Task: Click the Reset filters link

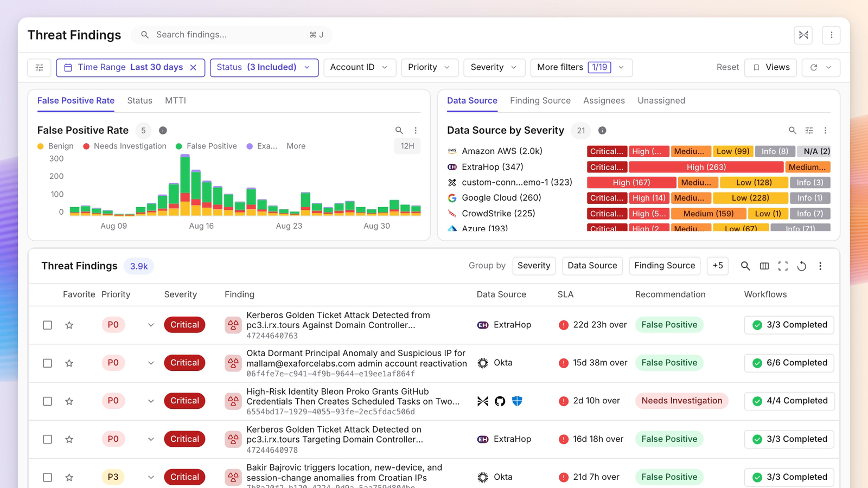Action: point(727,68)
